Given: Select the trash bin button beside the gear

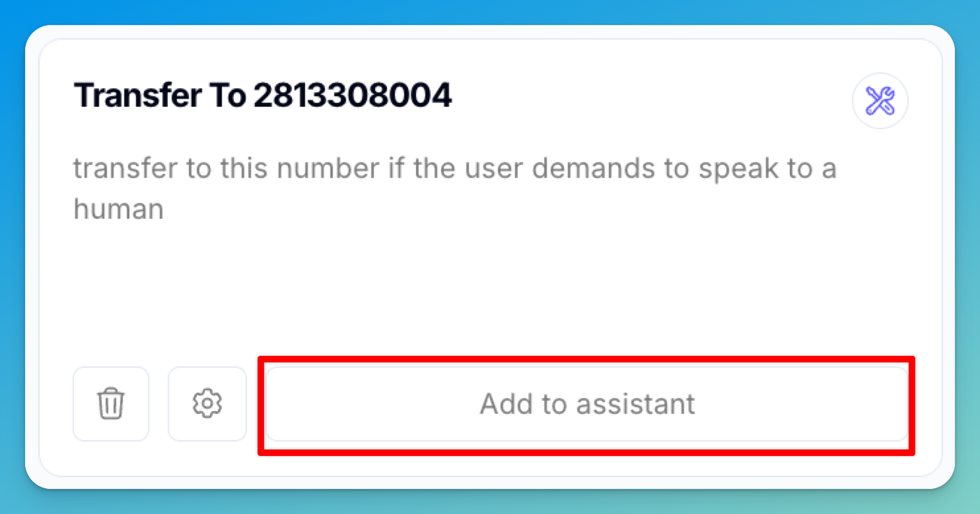Looking at the screenshot, I should click(111, 404).
